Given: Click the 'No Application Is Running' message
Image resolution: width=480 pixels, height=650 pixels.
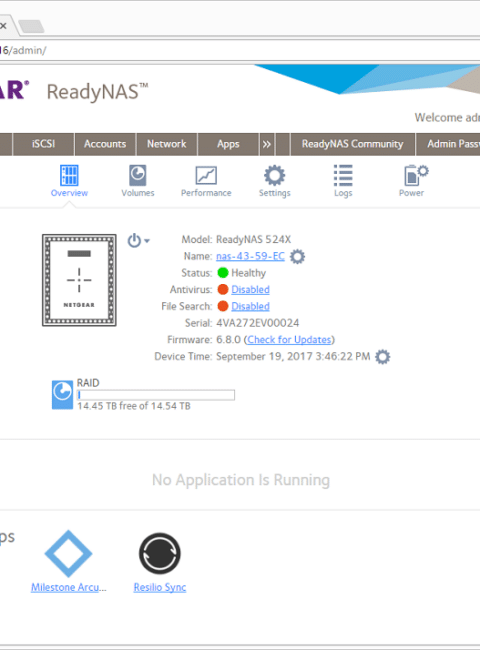Looking at the screenshot, I should (x=241, y=480).
